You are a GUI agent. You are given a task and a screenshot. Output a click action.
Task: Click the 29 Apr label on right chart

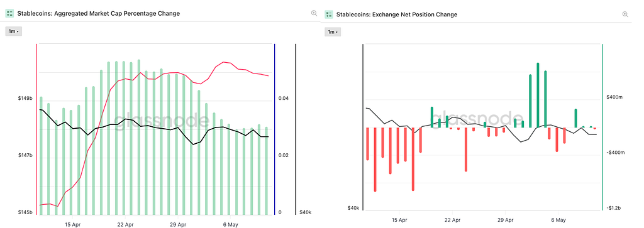(x=505, y=219)
